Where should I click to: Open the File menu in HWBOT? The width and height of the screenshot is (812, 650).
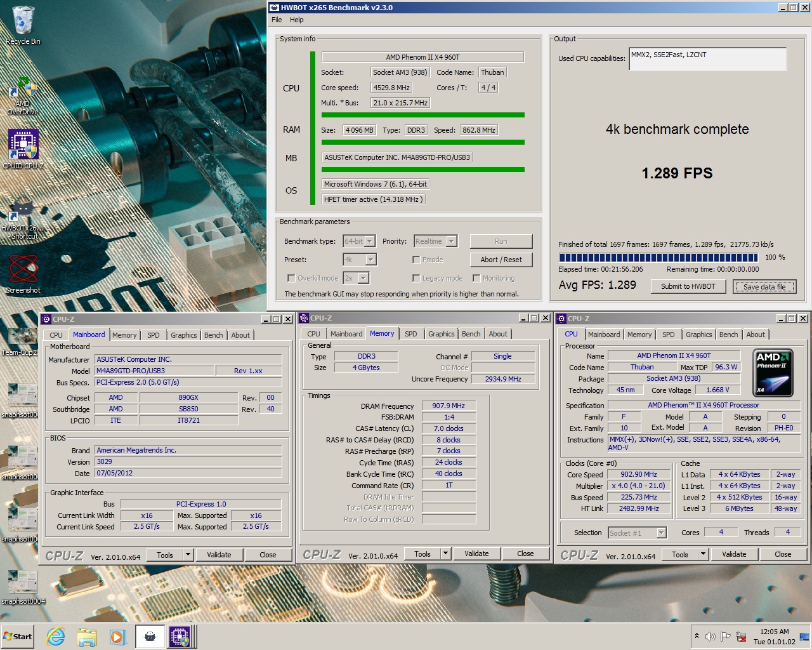point(277,20)
